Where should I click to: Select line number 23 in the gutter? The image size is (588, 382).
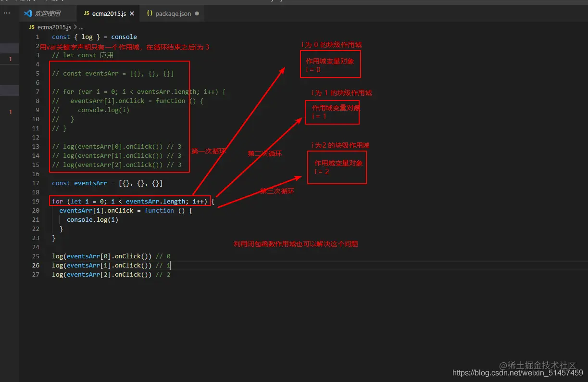coord(36,238)
